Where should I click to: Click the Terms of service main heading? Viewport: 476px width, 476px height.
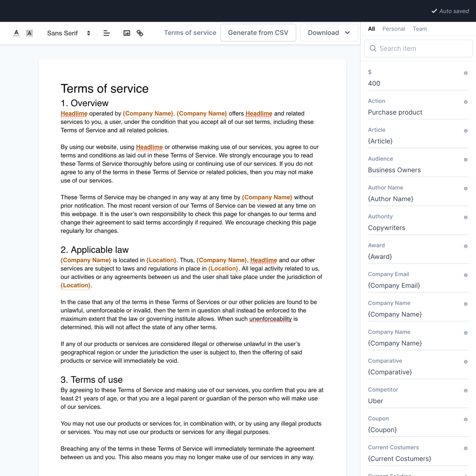(104, 88)
